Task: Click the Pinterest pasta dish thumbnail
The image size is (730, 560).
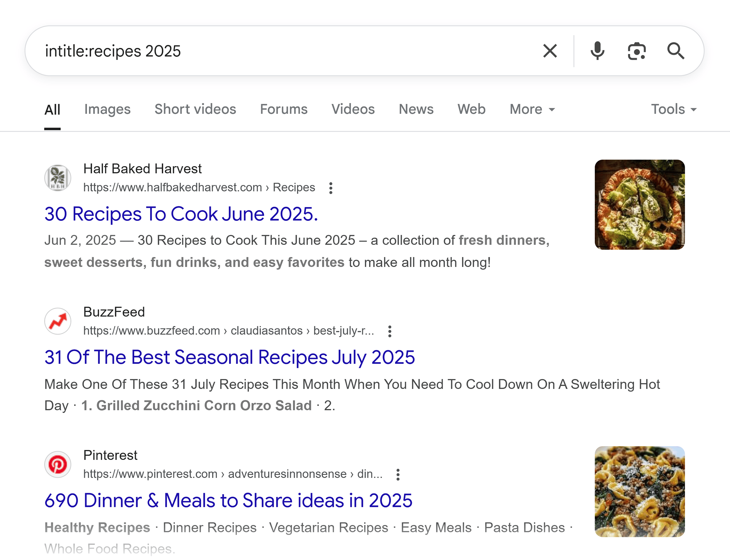Action: tap(639, 491)
